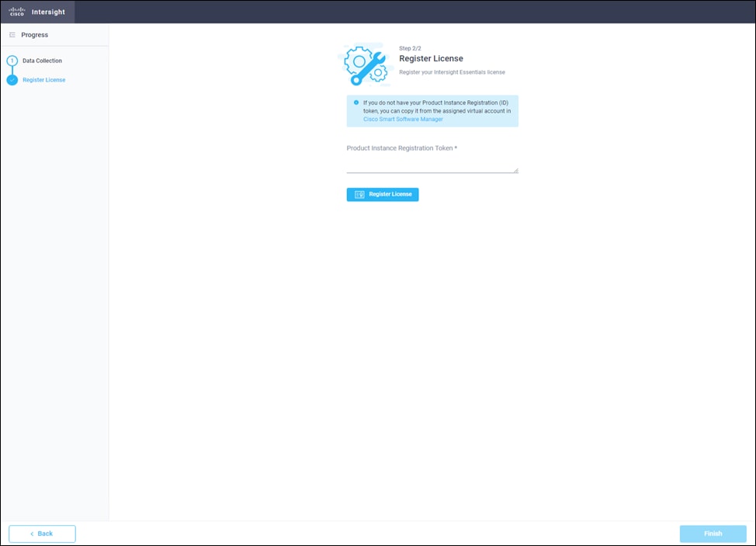Image resolution: width=756 pixels, height=546 pixels.
Task: Open Register License step in sidebar
Action: click(44, 80)
